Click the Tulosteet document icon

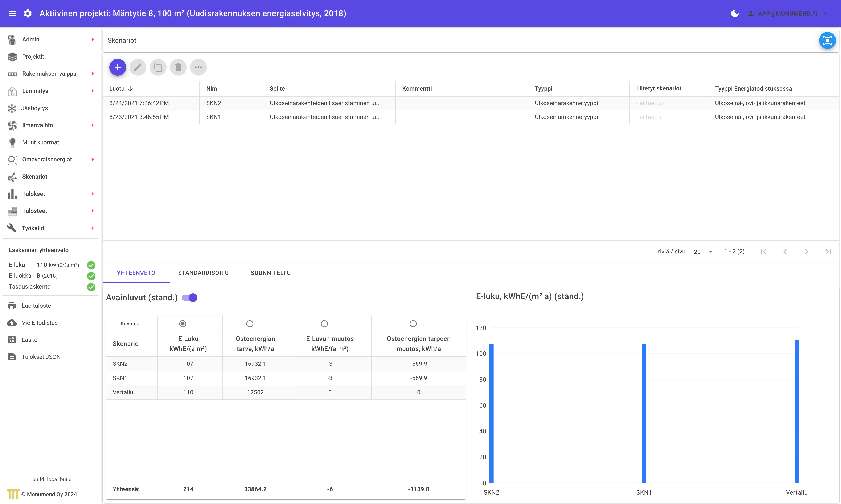[12, 211]
